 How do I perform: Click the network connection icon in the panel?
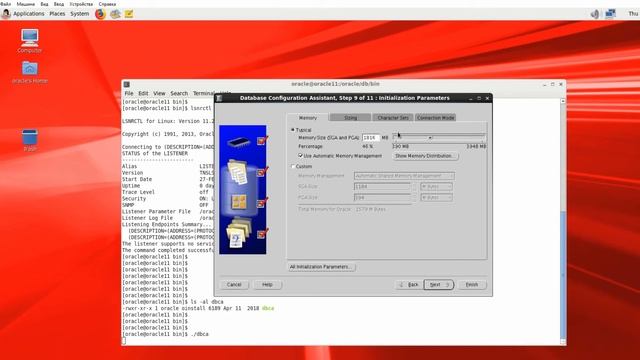[610, 13]
